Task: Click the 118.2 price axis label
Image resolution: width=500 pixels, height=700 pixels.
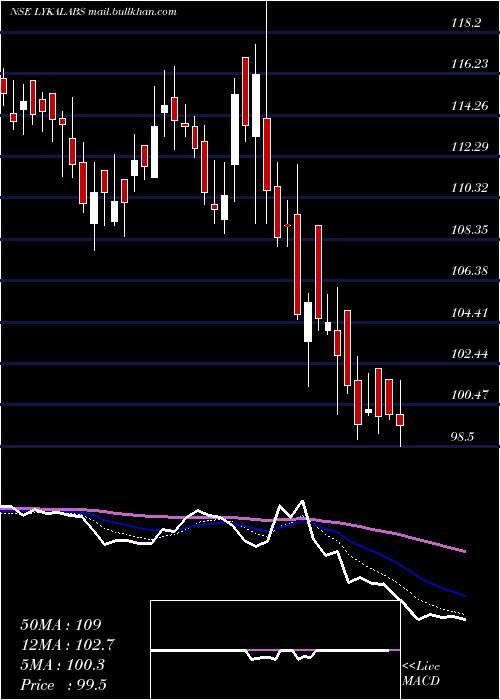Action: point(466,22)
